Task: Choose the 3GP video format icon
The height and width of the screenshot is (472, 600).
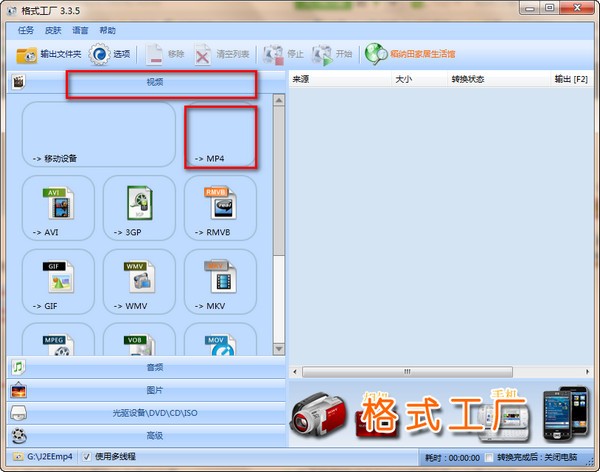Action: 139,203
